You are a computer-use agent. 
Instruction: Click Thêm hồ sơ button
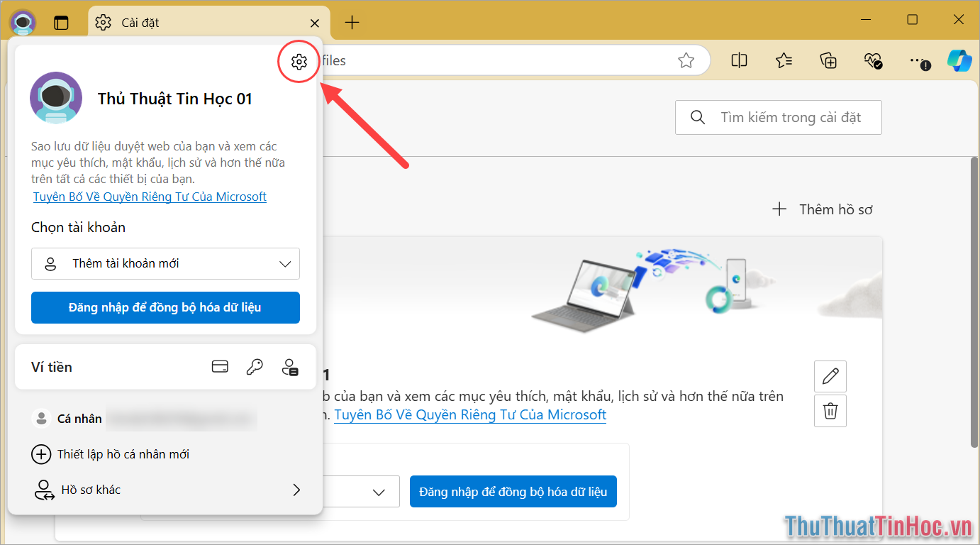[x=823, y=209]
